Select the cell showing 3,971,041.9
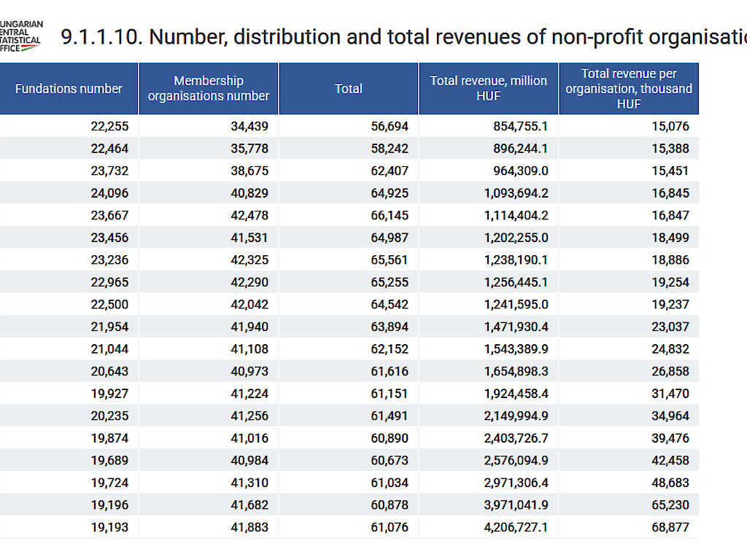Viewport: 747px width, 560px height. pos(516,505)
